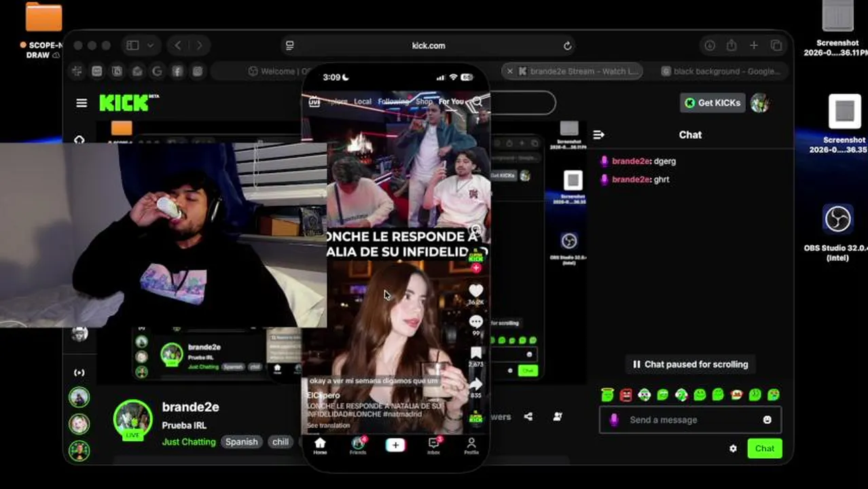Screen dimensions: 868x489
Task: Click the chat message 'brande2e: dgerg'
Action: (x=638, y=161)
